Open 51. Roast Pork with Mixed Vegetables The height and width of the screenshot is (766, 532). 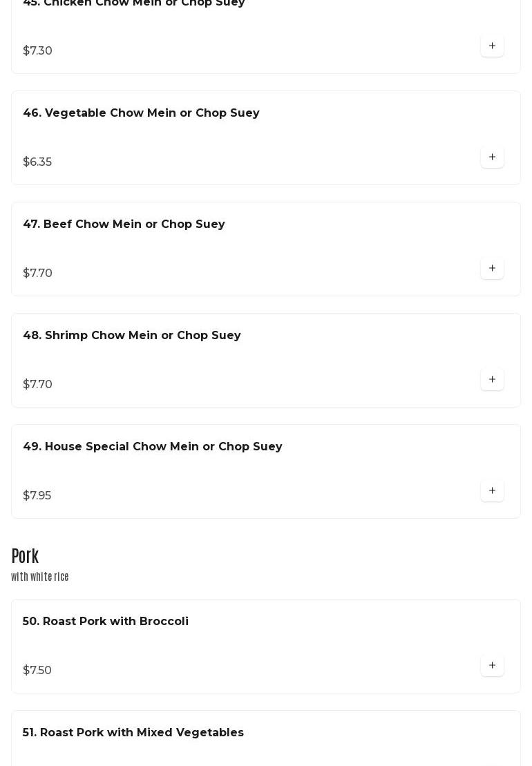point(133,732)
